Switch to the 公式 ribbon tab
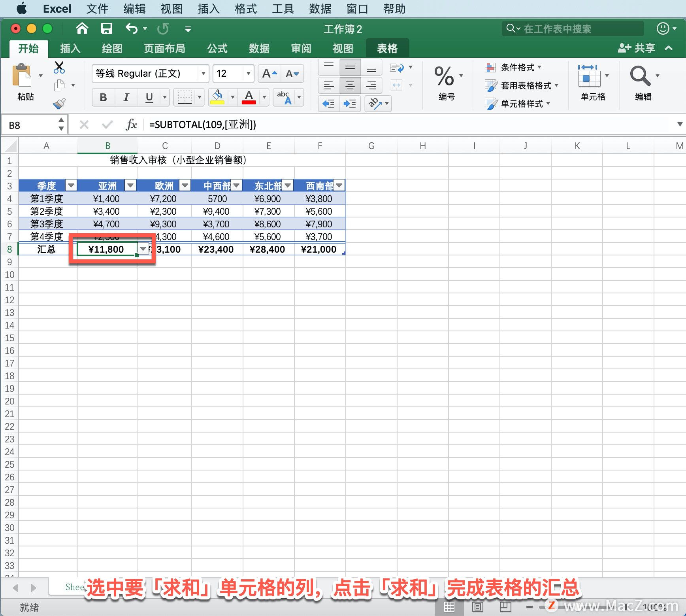The width and height of the screenshot is (686, 616). pos(217,49)
